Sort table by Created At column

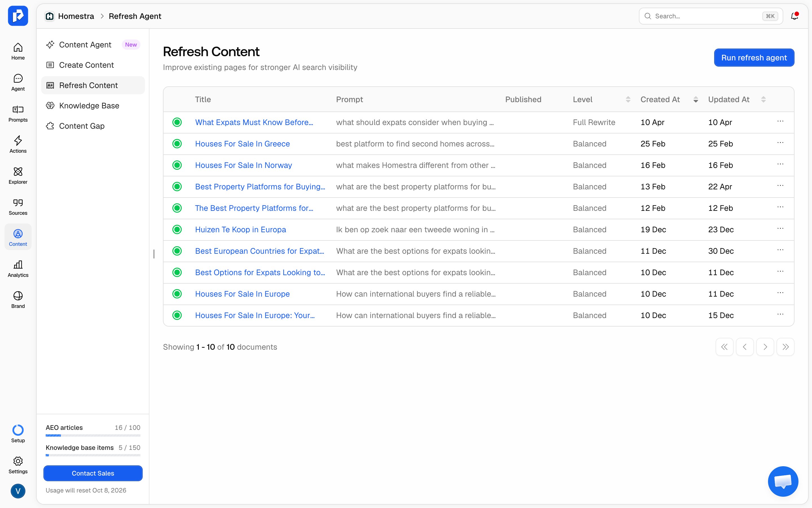(x=696, y=99)
